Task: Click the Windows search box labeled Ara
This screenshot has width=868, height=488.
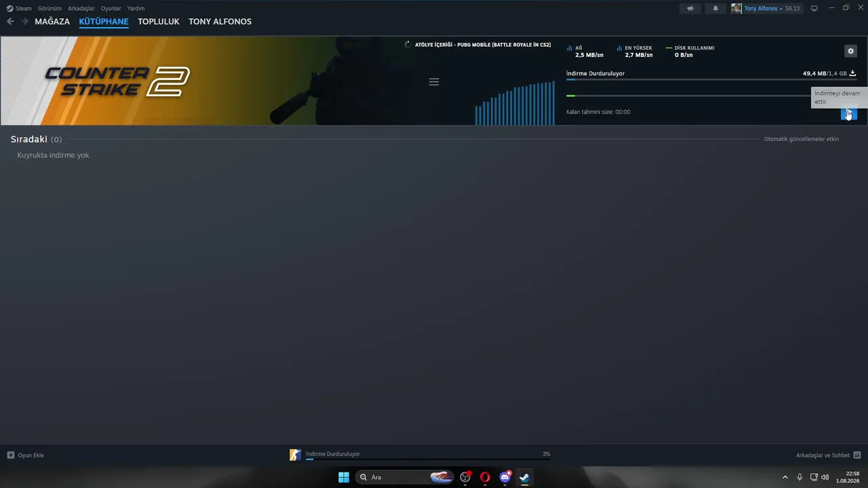Action: pyautogui.click(x=404, y=477)
